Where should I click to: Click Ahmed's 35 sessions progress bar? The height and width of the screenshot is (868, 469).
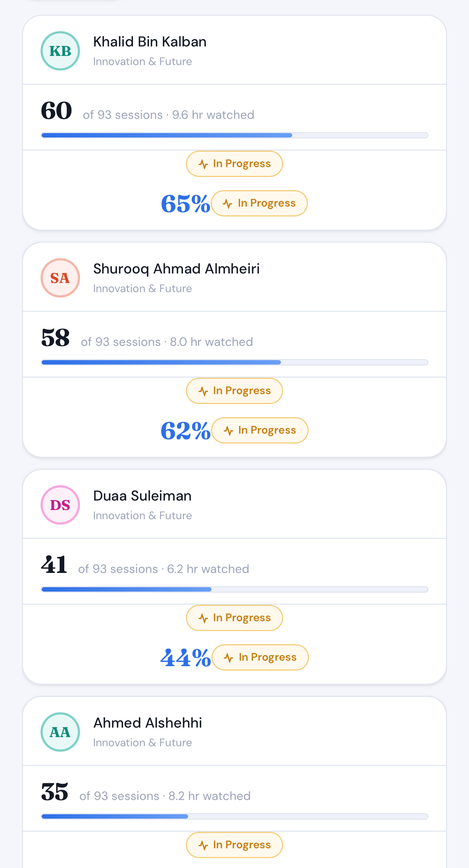click(234, 816)
